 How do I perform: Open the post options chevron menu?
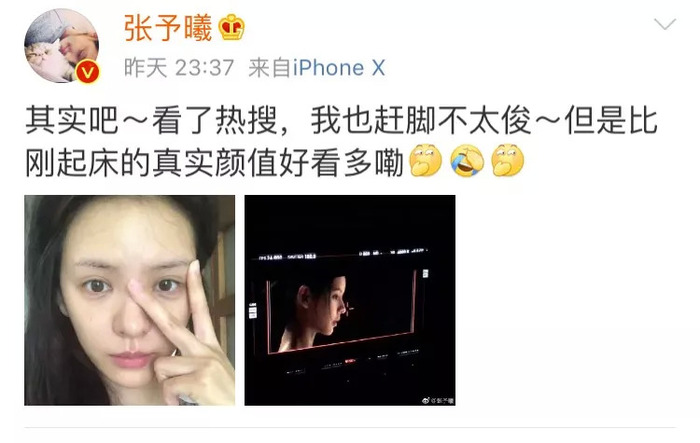tap(665, 24)
